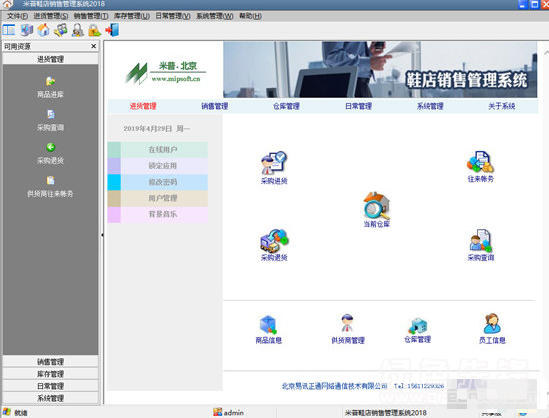Click 商品进库 icon in sidebar
The width and height of the screenshot is (549, 418).
50,81
